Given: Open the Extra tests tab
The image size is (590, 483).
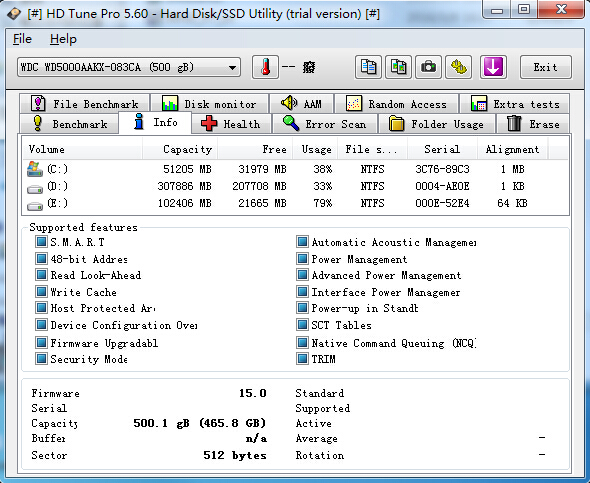Looking at the screenshot, I should tap(514, 103).
